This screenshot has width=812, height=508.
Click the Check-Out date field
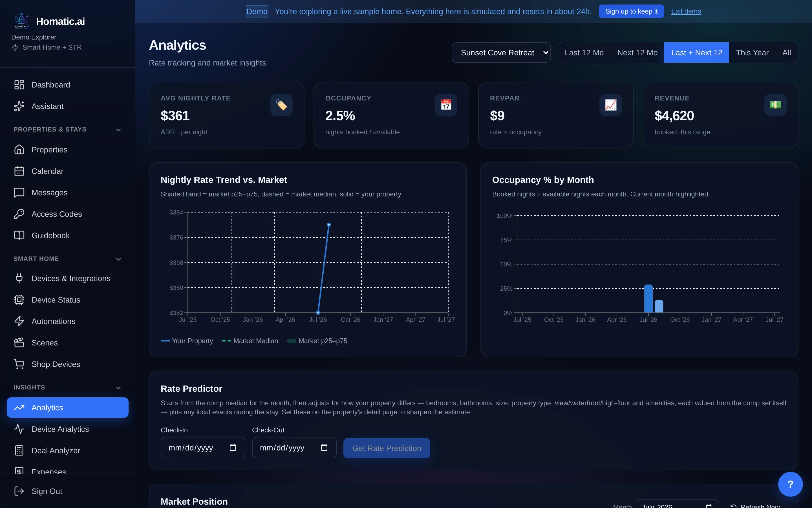(x=294, y=448)
